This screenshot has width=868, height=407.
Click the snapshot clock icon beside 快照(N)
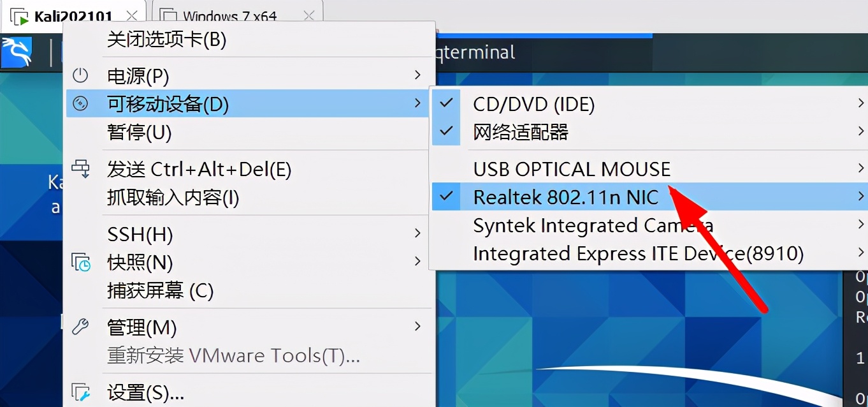tap(81, 262)
